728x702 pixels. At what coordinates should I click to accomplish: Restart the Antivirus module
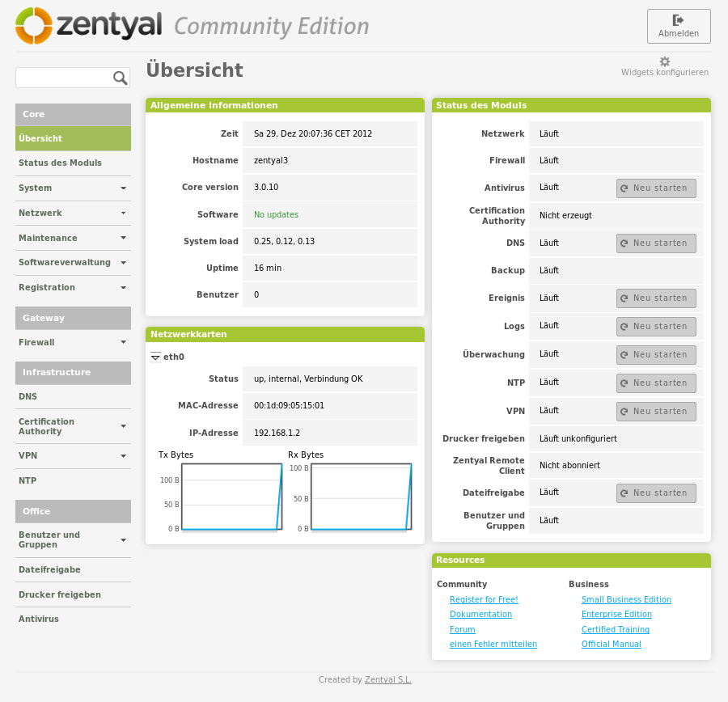coord(656,188)
